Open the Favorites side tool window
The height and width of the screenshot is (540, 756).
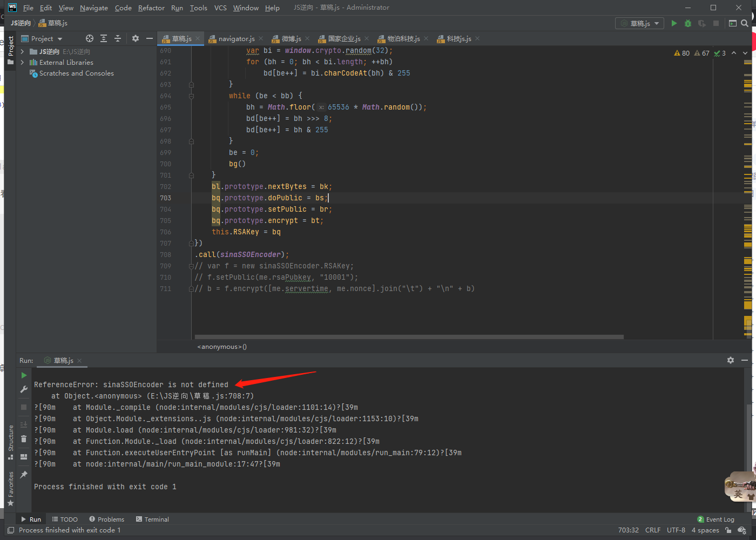(x=10, y=488)
